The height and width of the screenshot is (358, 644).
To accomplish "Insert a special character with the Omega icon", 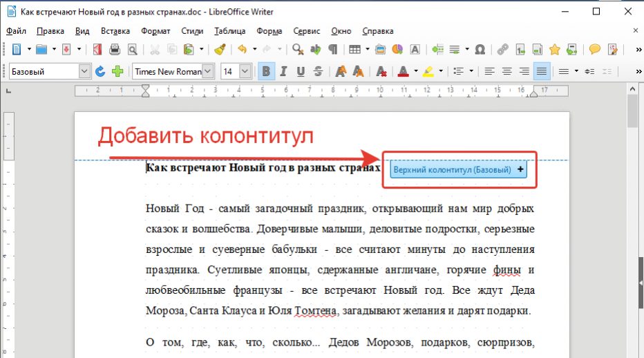I will (x=480, y=49).
